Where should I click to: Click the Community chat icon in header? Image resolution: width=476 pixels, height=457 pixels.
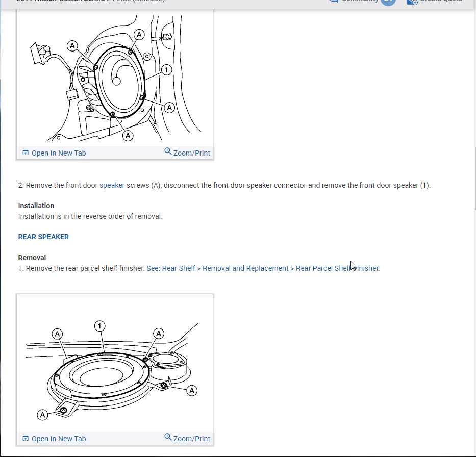point(334,1)
